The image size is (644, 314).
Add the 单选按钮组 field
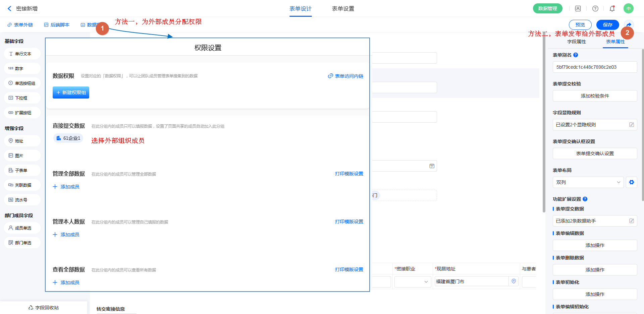22,83
